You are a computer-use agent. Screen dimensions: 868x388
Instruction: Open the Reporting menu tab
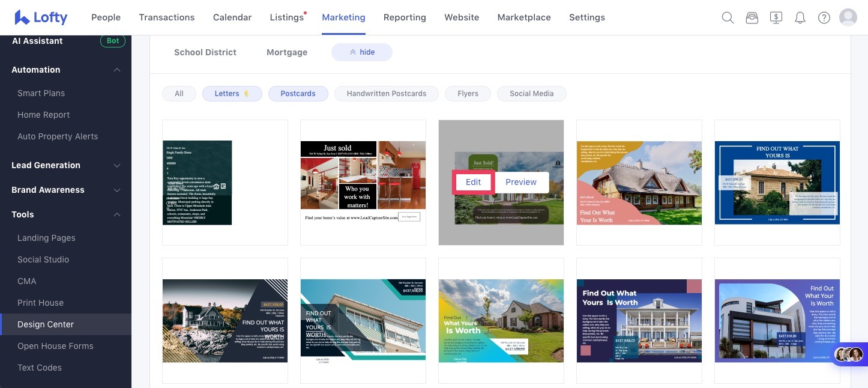pos(405,17)
